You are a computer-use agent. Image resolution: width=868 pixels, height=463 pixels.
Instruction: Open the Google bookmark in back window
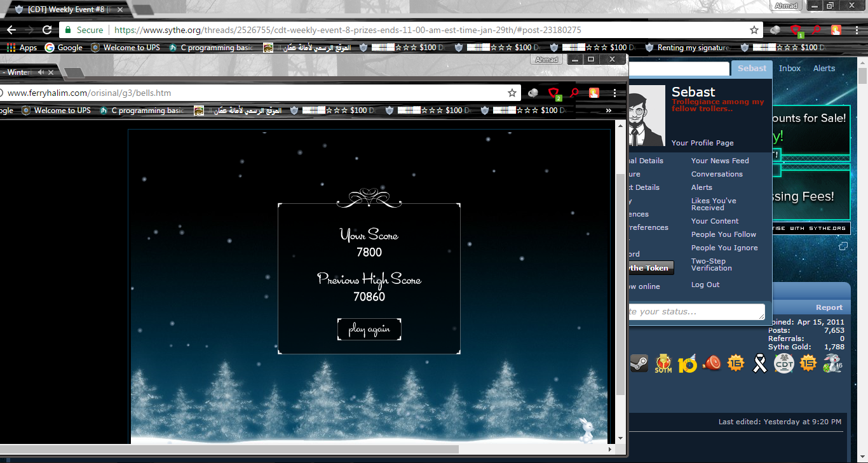tap(64, 48)
